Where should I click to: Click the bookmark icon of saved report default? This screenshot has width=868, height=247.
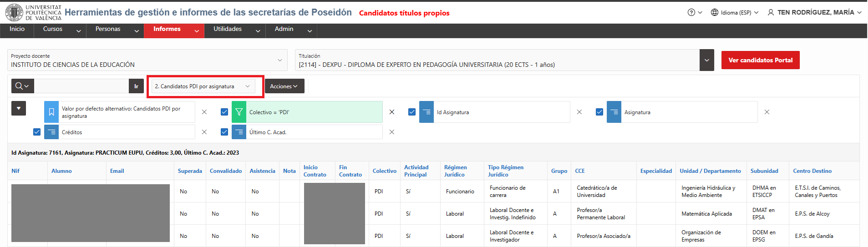[x=51, y=112]
